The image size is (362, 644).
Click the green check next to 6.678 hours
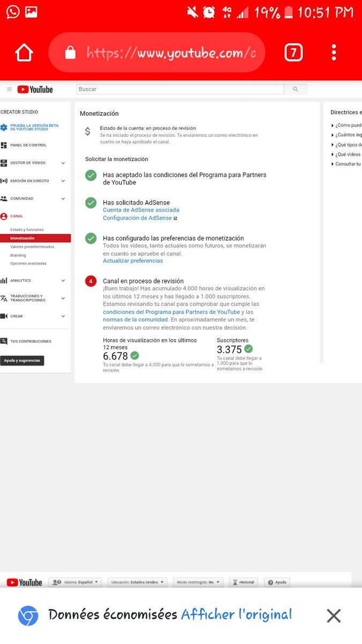click(x=135, y=356)
